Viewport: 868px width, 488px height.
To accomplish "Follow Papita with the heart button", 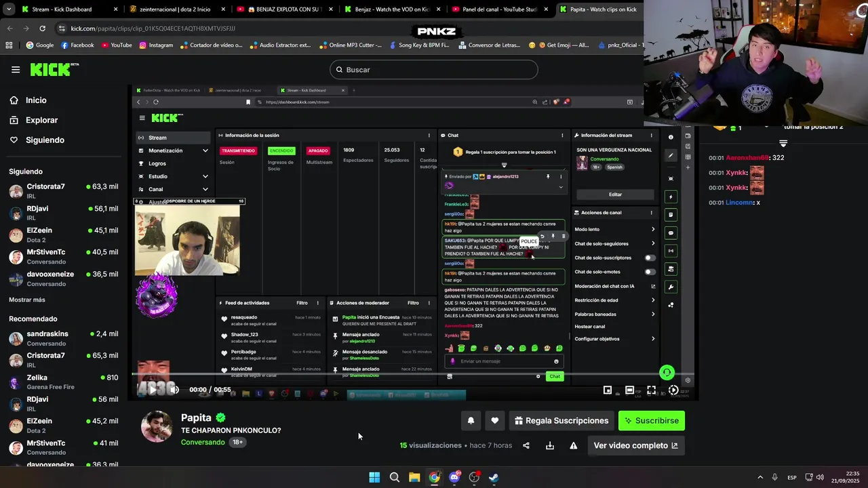I will pos(495,421).
